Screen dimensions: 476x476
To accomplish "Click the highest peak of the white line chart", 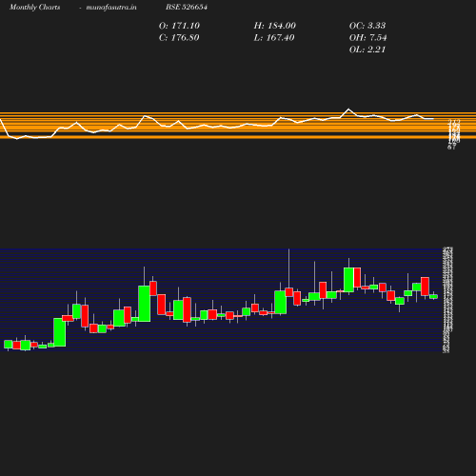I will point(348,109).
